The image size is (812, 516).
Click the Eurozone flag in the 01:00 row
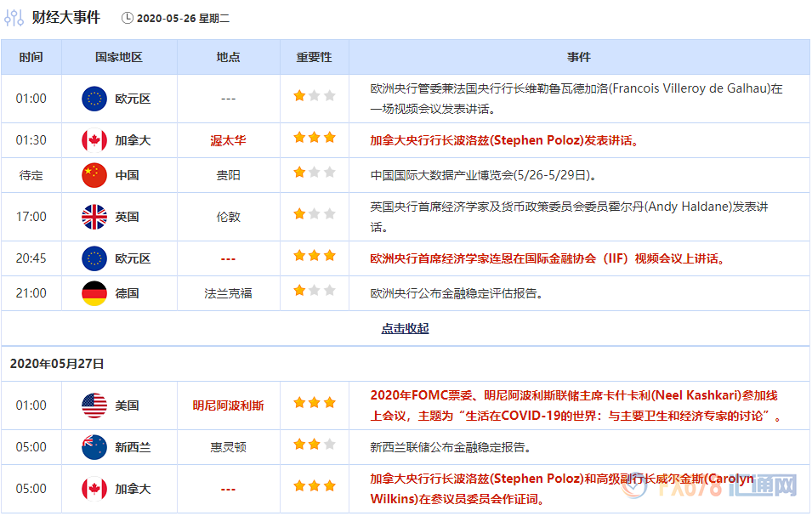[94, 99]
